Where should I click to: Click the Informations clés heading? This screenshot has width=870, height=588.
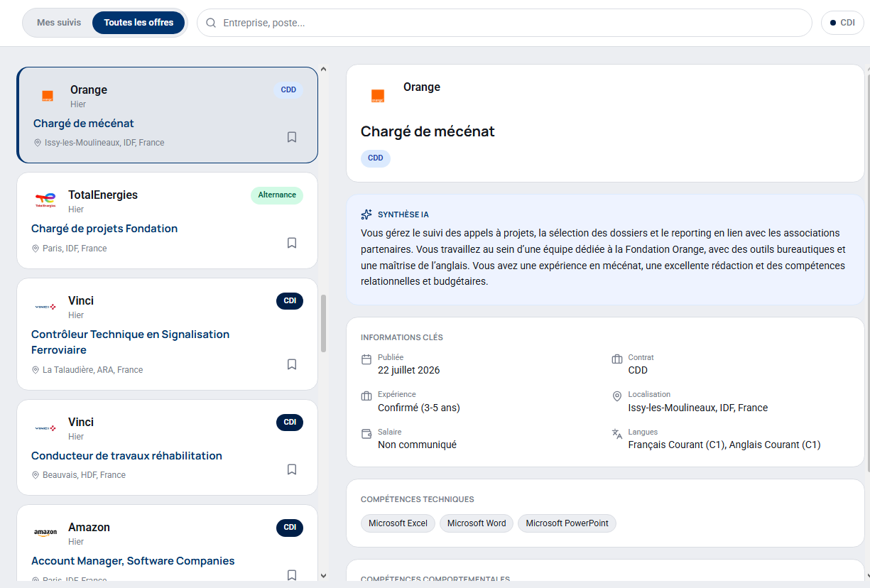402,338
